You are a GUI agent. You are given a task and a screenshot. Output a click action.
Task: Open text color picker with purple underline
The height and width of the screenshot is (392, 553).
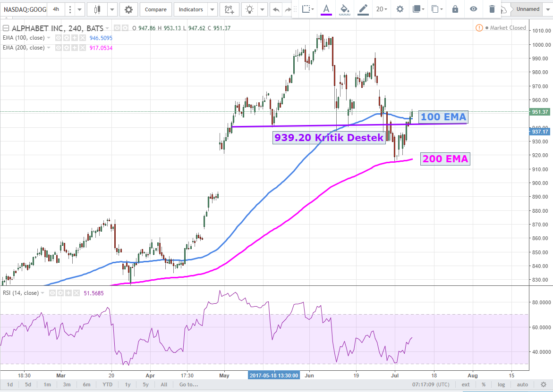(x=326, y=9)
